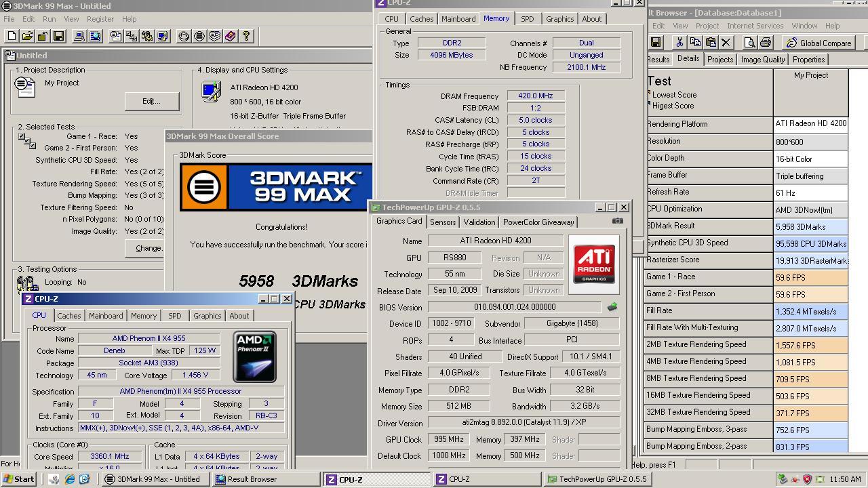
Task: Click the Copy icon in Result Browser toolbar
Action: point(695,43)
